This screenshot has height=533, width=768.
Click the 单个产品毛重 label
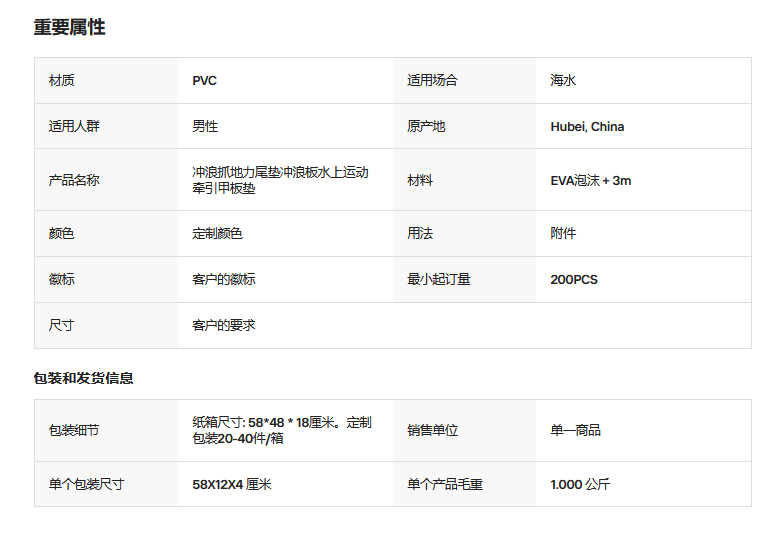[x=445, y=485]
